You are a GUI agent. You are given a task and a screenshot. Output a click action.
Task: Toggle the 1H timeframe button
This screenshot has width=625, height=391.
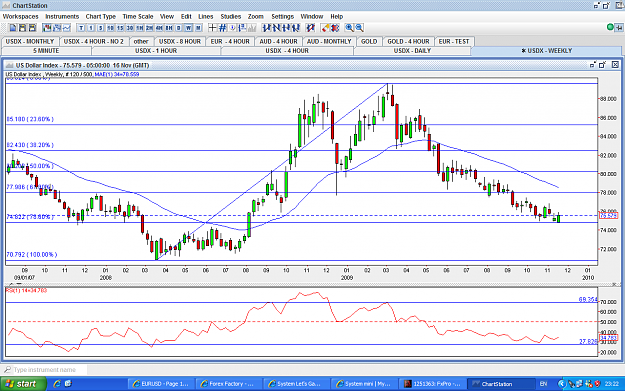point(140,28)
